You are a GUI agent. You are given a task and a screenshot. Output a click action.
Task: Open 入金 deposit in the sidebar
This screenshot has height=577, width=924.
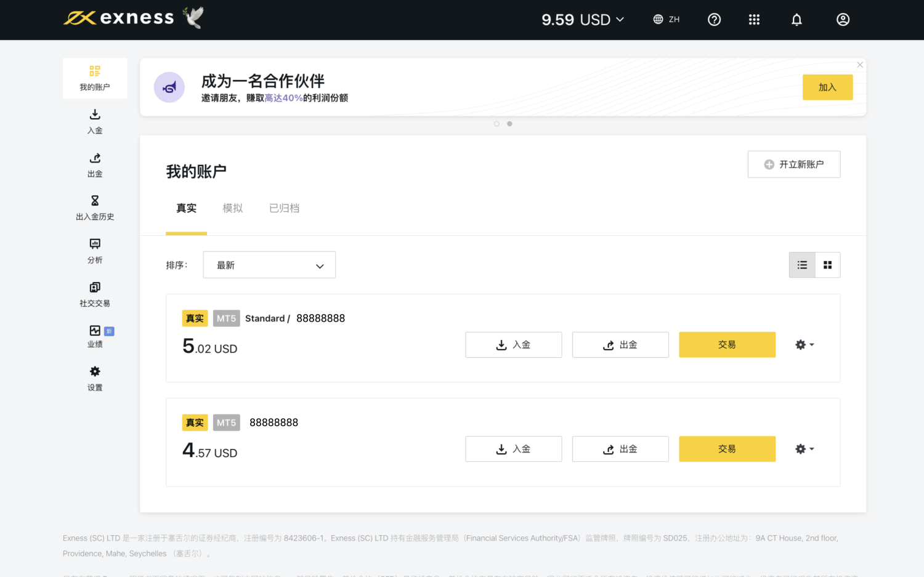pyautogui.click(x=95, y=121)
